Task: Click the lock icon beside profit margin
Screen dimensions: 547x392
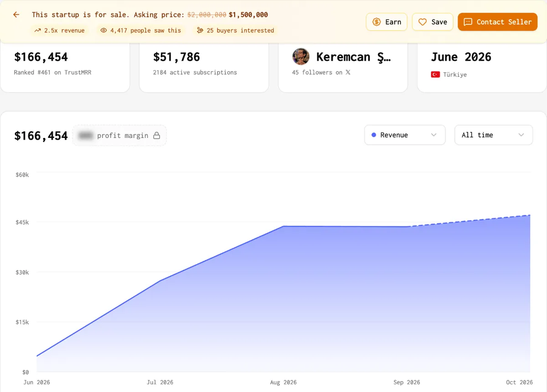Action: tap(157, 136)
